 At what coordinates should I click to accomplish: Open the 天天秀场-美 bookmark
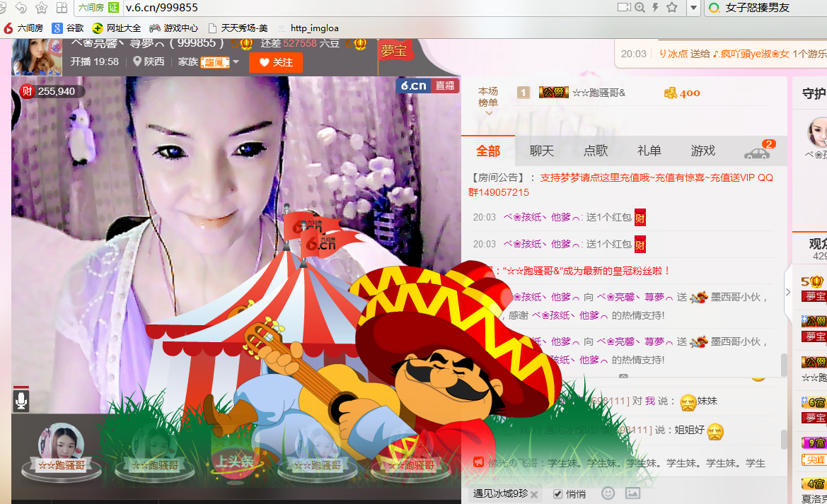tap(238, 28)
